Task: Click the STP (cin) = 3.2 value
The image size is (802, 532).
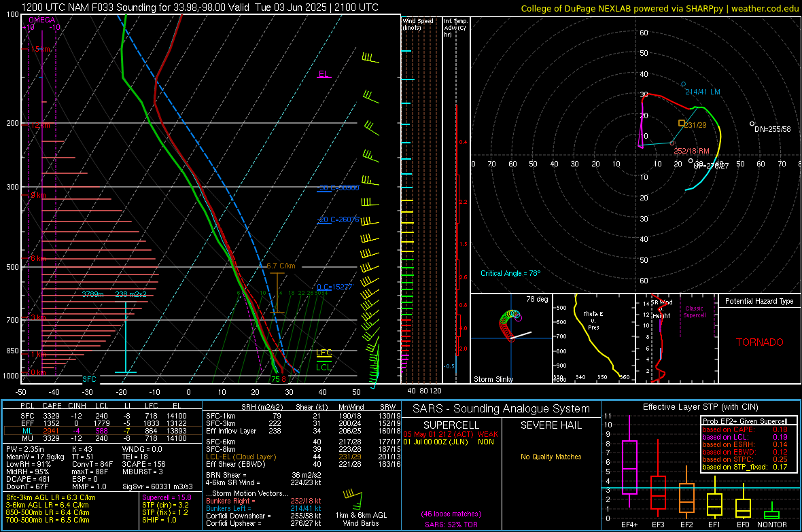Action: tap(165, 505)
